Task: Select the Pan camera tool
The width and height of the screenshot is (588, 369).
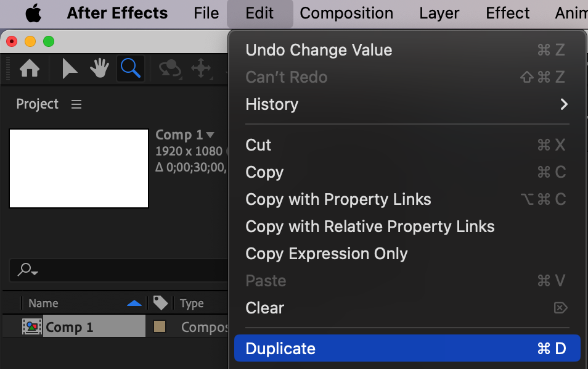Action: [x=201, y=68]
